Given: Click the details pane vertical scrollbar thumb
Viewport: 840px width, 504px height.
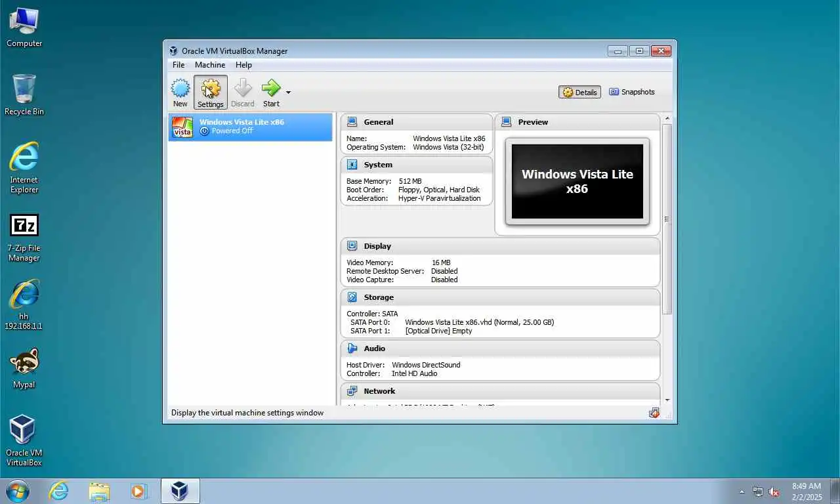Looking at the screenshot, I should pyautogui.click(x=667, y=219).
